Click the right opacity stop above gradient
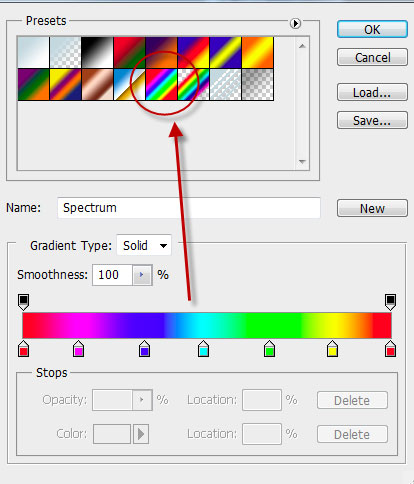Image resolution: width=414 pixels, height=484 pixels. click(x=390, y=302)
